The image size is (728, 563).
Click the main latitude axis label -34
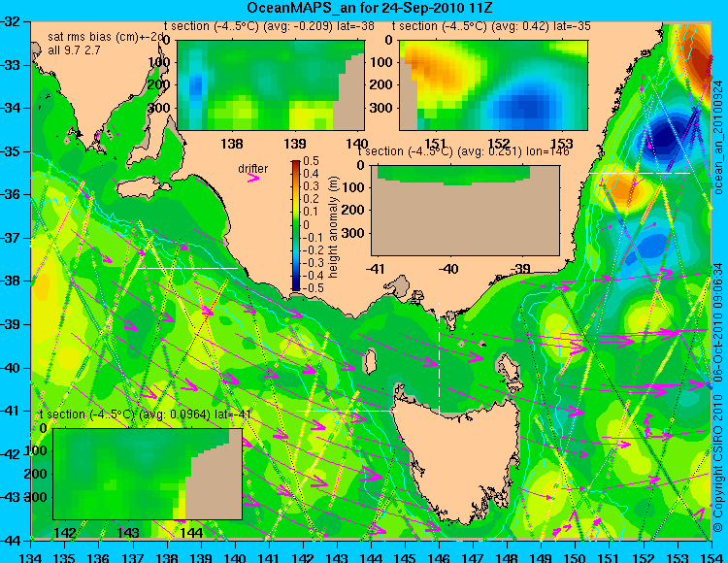pyautogui.click(x=11, y=108)
